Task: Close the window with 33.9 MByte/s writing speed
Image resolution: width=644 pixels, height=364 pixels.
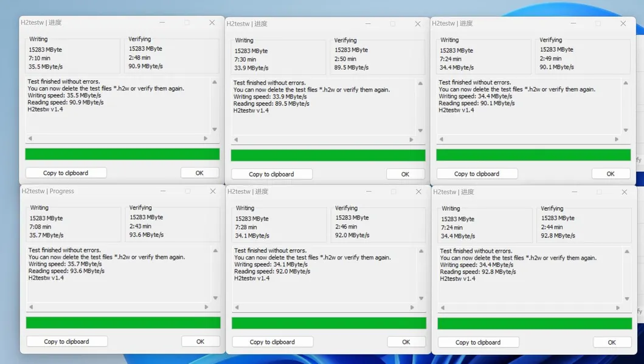Action: coord(418,24)
